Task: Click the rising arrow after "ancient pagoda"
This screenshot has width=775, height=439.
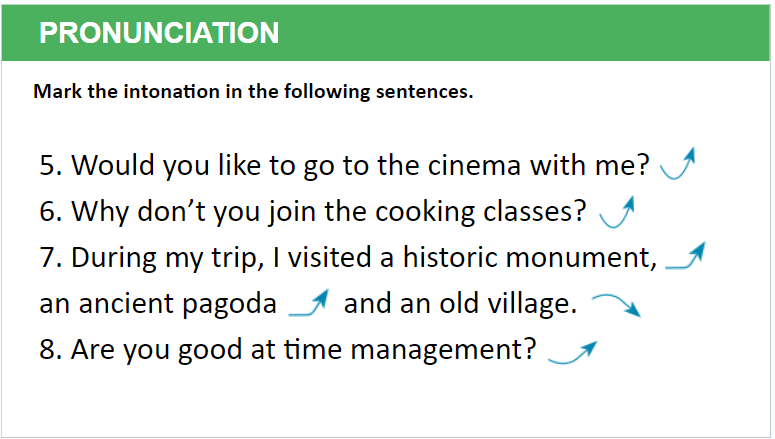Action: (308, 303)
